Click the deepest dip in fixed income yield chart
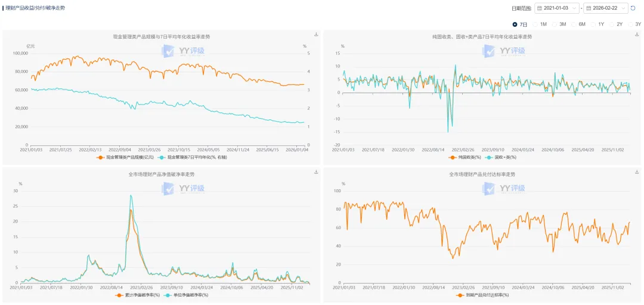Image resolution: width=644 pixels, height=305 pixels. pos(448,131)
